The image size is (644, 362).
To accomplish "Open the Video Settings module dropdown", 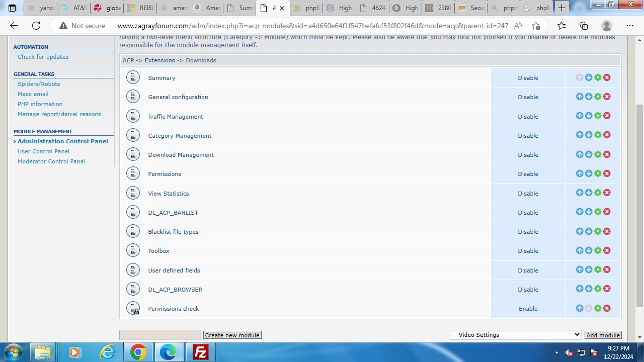I will (516, 335).
